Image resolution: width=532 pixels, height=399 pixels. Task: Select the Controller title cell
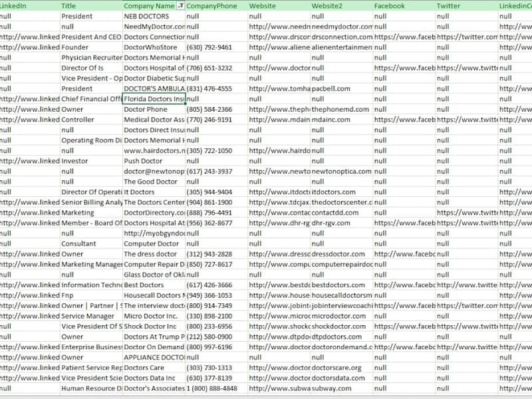[91, 120]
